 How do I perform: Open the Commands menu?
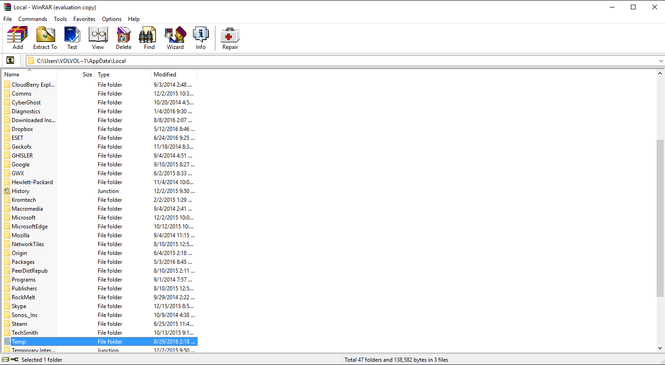(33, 19)
